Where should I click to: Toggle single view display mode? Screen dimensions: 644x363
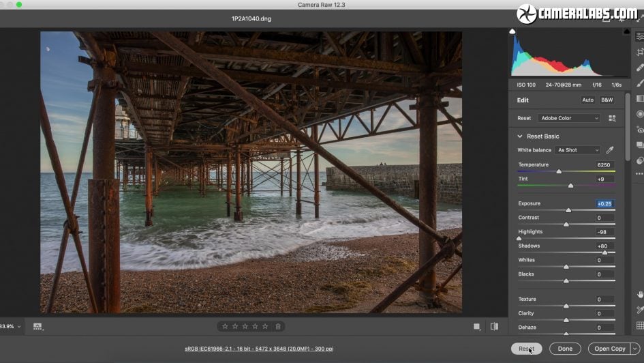477,326
